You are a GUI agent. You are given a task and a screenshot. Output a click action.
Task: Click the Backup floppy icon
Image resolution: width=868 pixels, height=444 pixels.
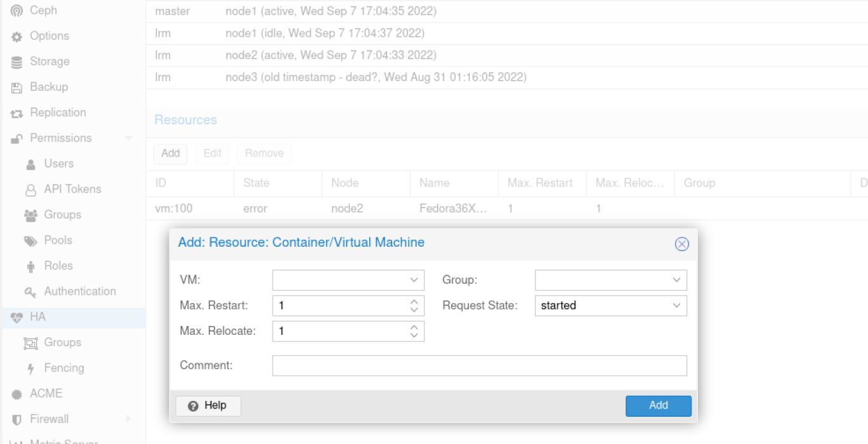click(17, 88)
